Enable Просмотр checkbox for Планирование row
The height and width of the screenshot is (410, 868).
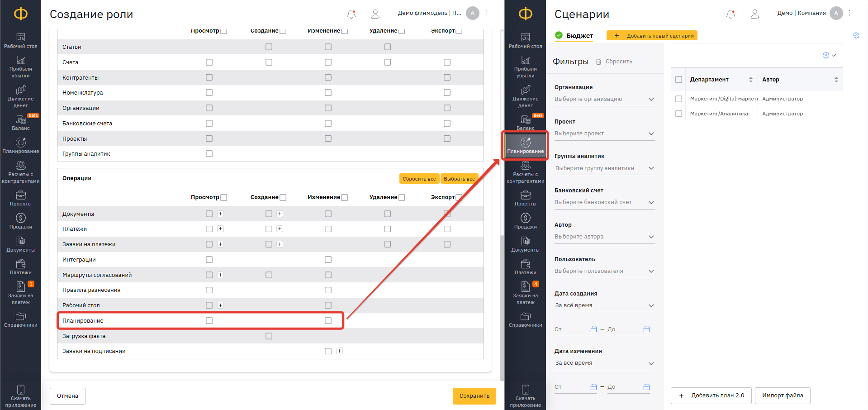coord(209,321)
